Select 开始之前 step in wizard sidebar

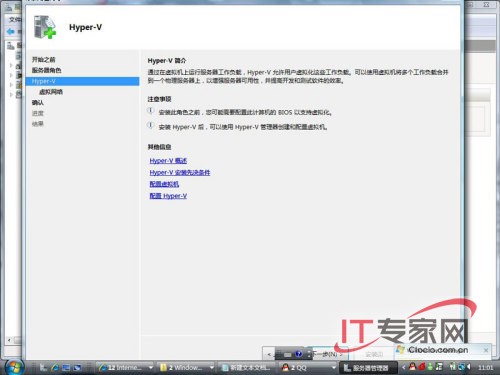click(x=44, y=60)
